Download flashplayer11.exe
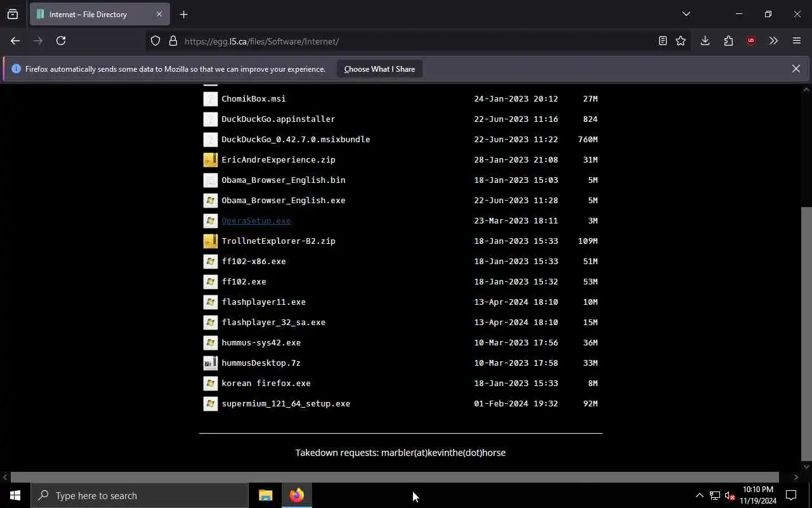Image resolution: width=812 pixels, height=508 pixels. click(x=263, y=302)
